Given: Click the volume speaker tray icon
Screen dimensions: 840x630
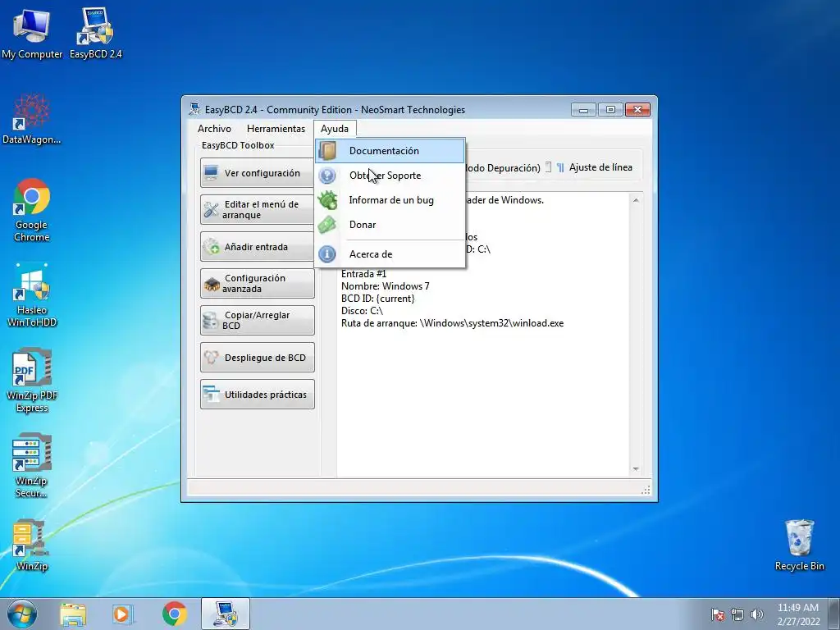Looking at the screenshot, I should pos(756,614).
